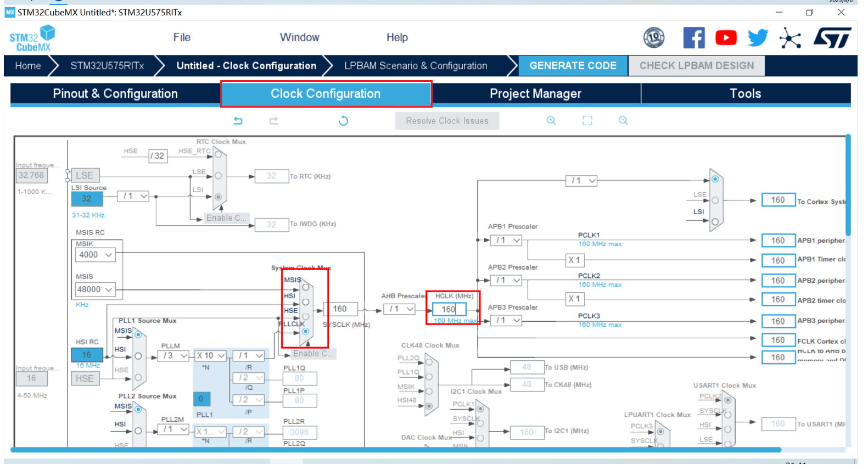Click the HCLK (MHz) input field

pos(449,310)
